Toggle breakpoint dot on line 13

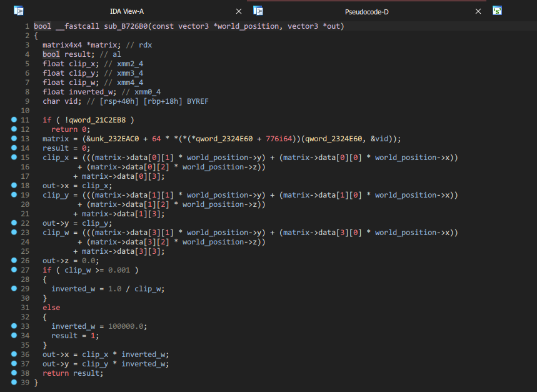coord(14,139)
